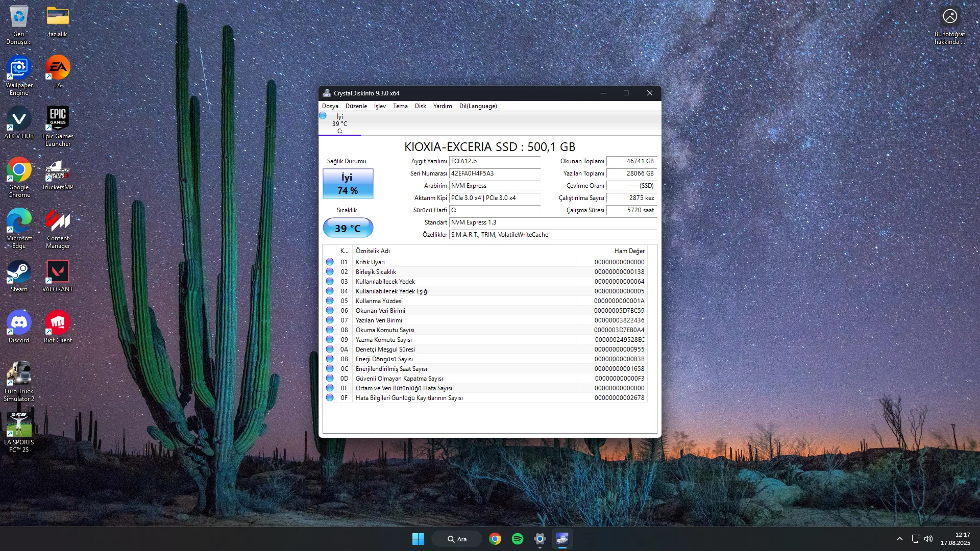Screen dimensions: 980x551
Task: Open the Dosya menu
Action: click(330, 106)
